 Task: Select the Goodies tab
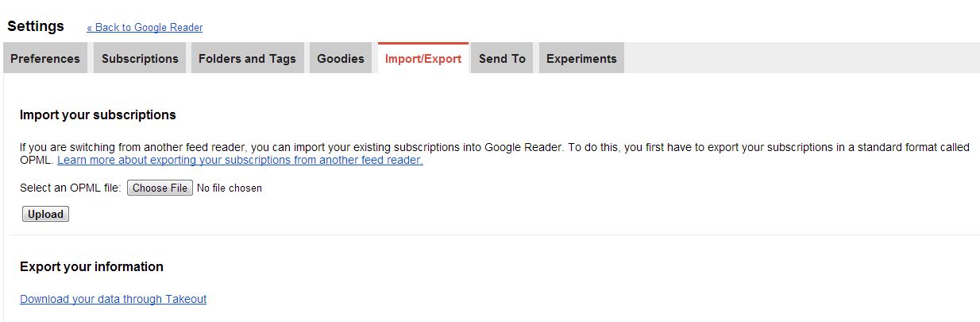pyautogui.click(x=341, y=59)
